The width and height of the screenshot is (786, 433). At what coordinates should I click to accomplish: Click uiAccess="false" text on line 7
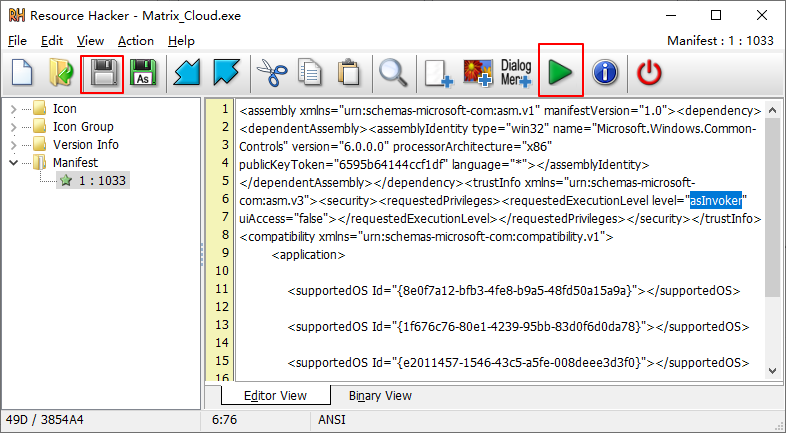click(x=282, y=219)
